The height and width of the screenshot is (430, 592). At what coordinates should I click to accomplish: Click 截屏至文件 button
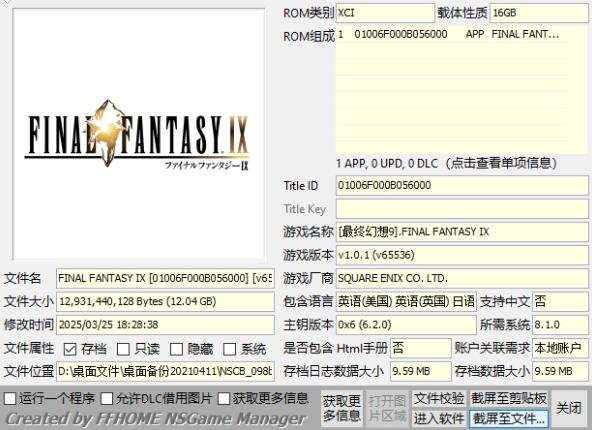(509, 418)
